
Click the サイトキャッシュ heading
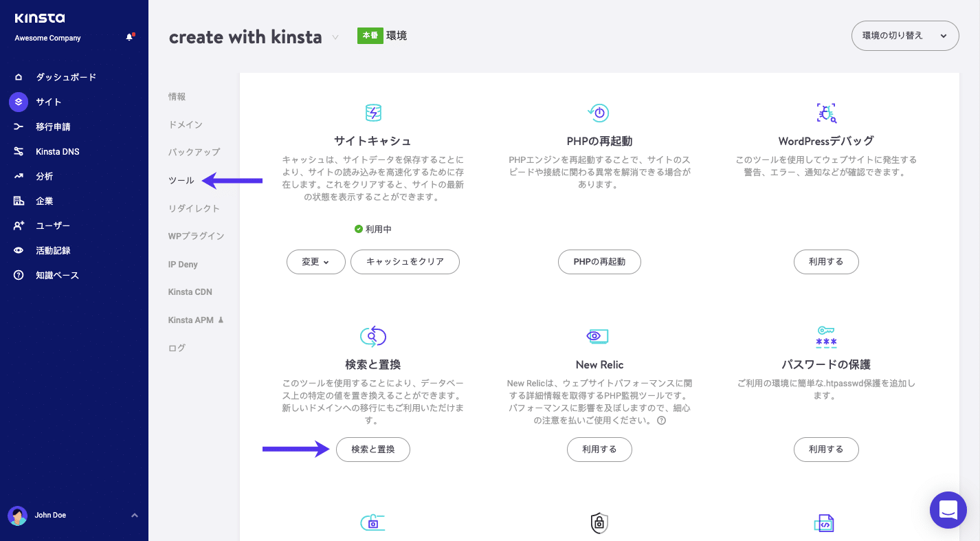372,141
